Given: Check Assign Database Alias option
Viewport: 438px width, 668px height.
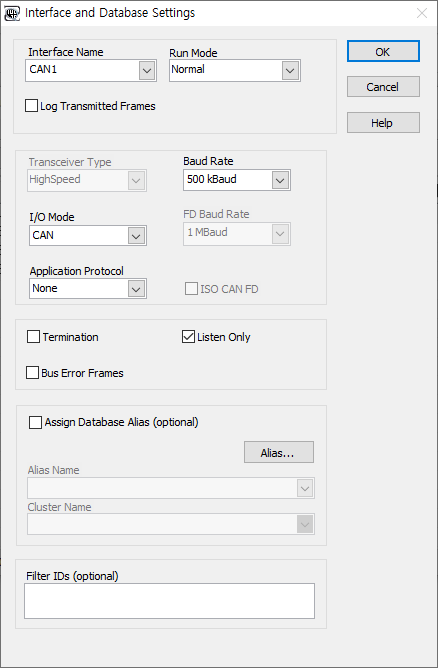Looking at the screenshot, I should tap(35, 422).
